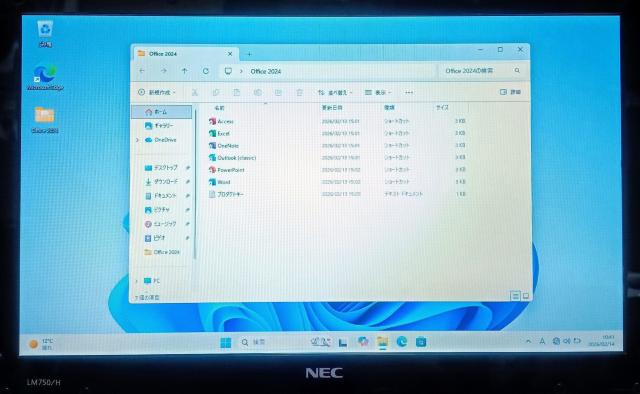Sort by the Date modified column header

point(332,108)
